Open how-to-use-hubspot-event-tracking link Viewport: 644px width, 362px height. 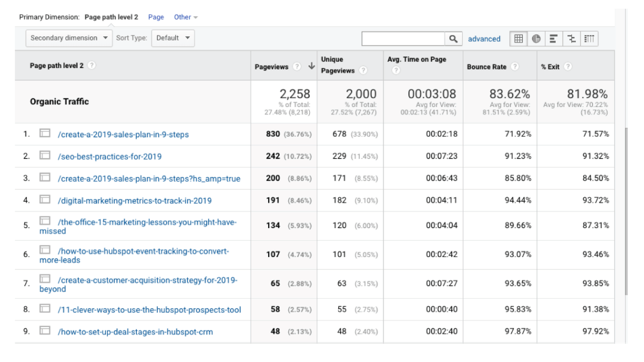(x=134, y=256)
